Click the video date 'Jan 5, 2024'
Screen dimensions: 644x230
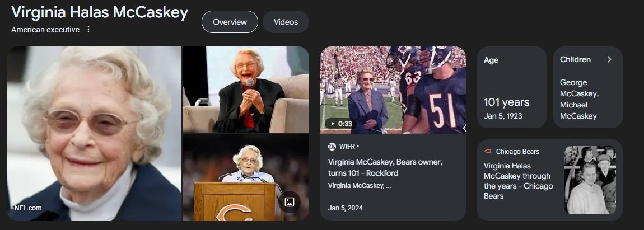click(346, 208)
